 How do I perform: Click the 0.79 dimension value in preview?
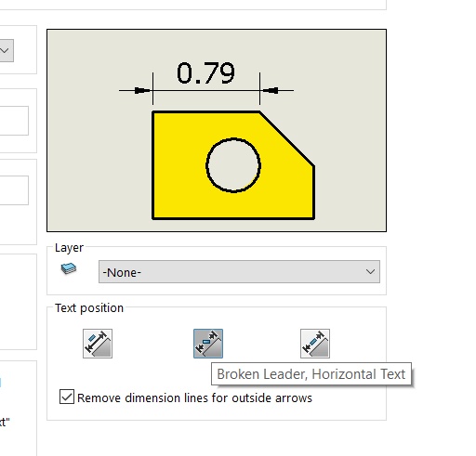pos(205,73)
